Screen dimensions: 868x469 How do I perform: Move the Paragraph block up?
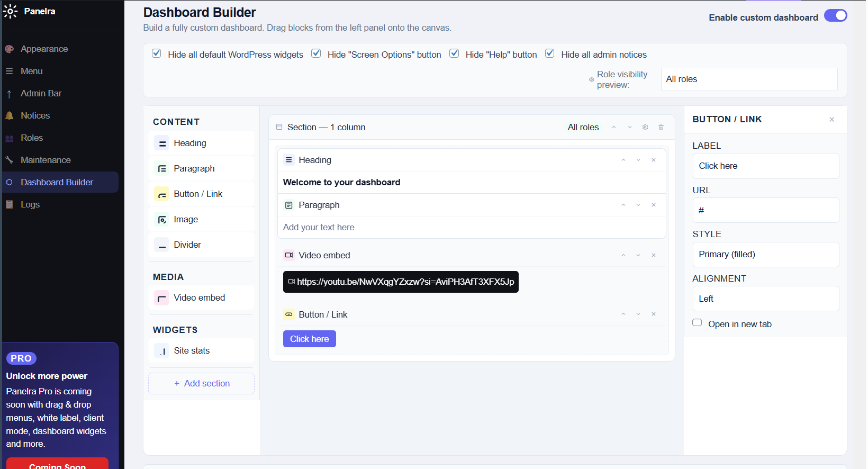[x=623, y=205]
